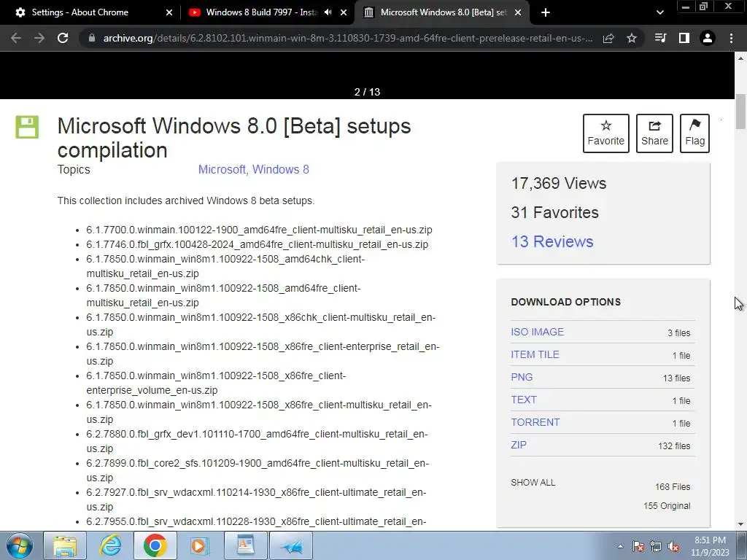Close the Windows 8 Build 7997 tab
The width and height of the screenshot is (747, 560).
click(344, 12)
